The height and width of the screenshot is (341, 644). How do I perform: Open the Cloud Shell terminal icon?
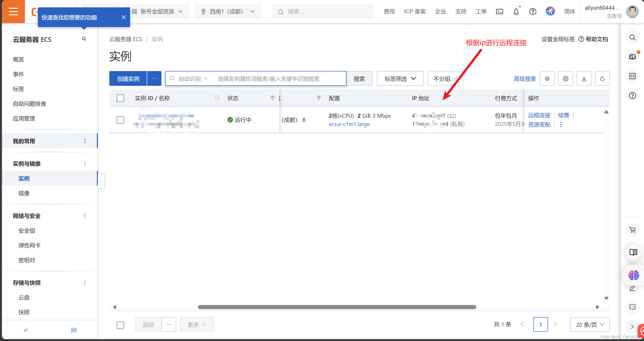click(499, 12)
